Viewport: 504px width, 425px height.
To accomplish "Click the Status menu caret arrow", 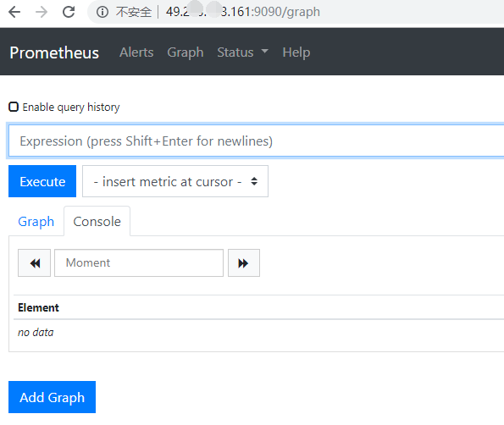I will [x=265, y=51].
